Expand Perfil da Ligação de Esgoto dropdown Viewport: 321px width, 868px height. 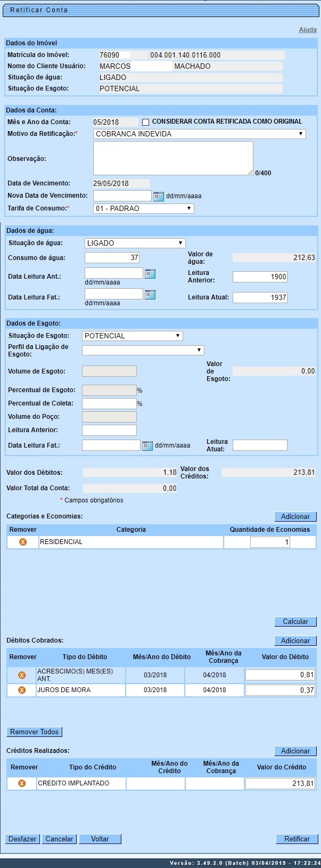[143, 350]
